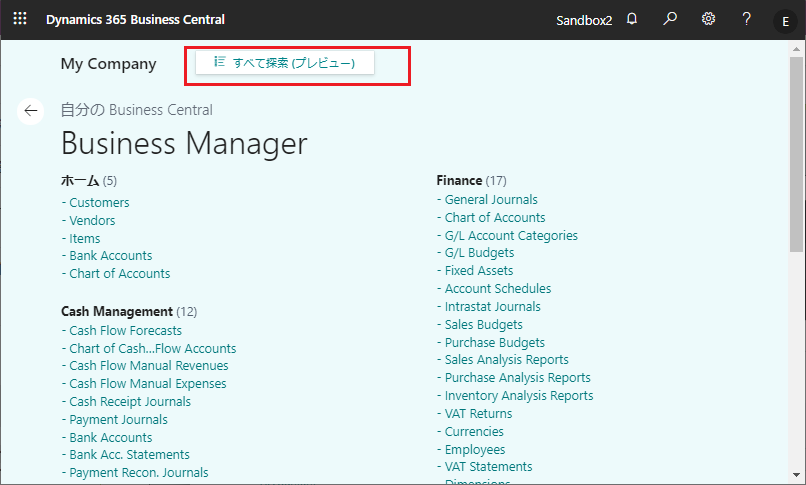Open G/L Account Categories link
The height and width of the screenshot is (485, 806).
pyautogui.click(x=511, y=235)
